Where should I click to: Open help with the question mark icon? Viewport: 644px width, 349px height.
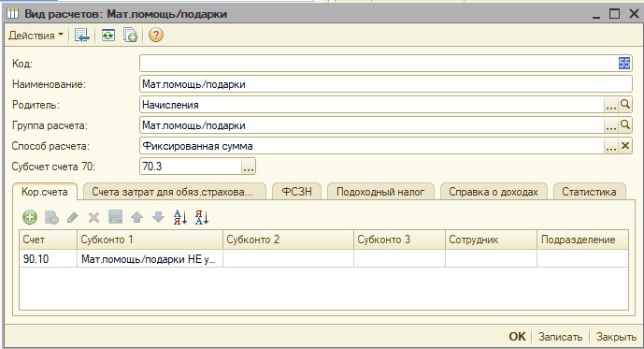156,36
